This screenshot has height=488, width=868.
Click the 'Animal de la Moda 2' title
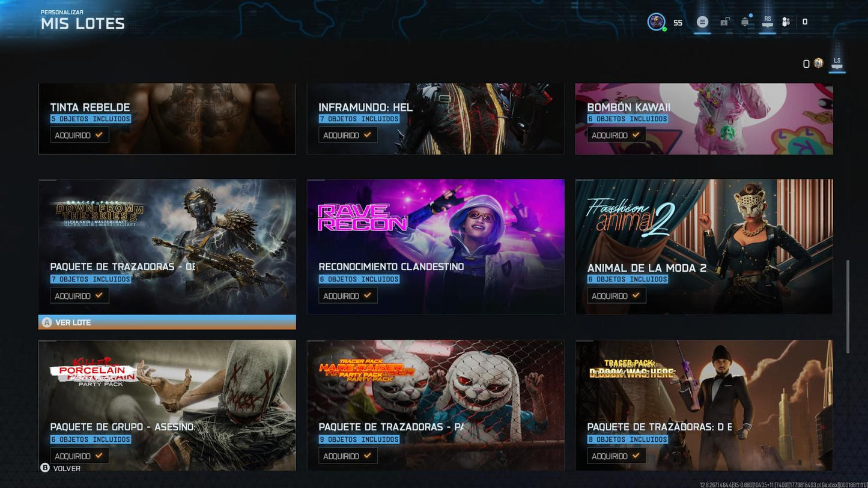(647, 268)
